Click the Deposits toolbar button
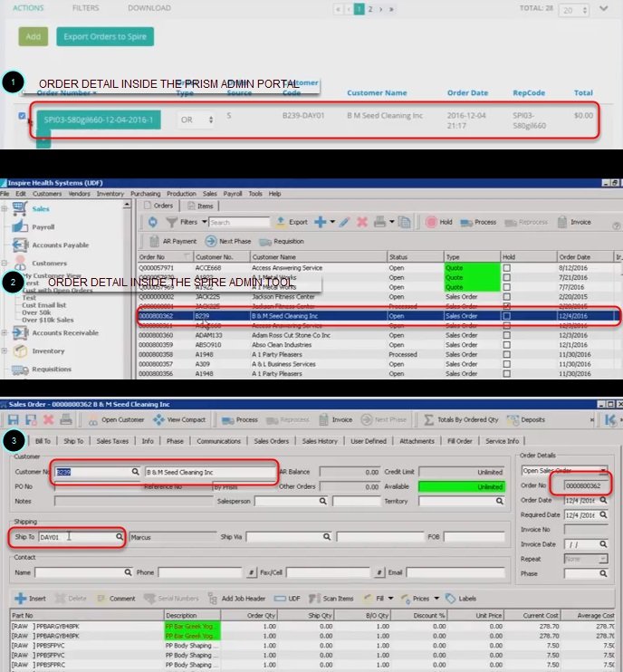The image size is (623, 672). pyautogui.click(x=526, y=420)
